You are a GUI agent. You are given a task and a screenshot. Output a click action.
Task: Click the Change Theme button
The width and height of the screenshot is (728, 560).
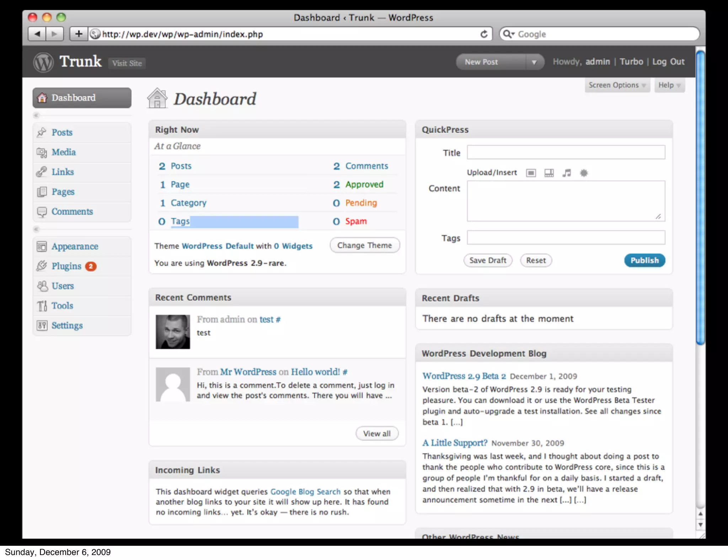pos(364,246)
